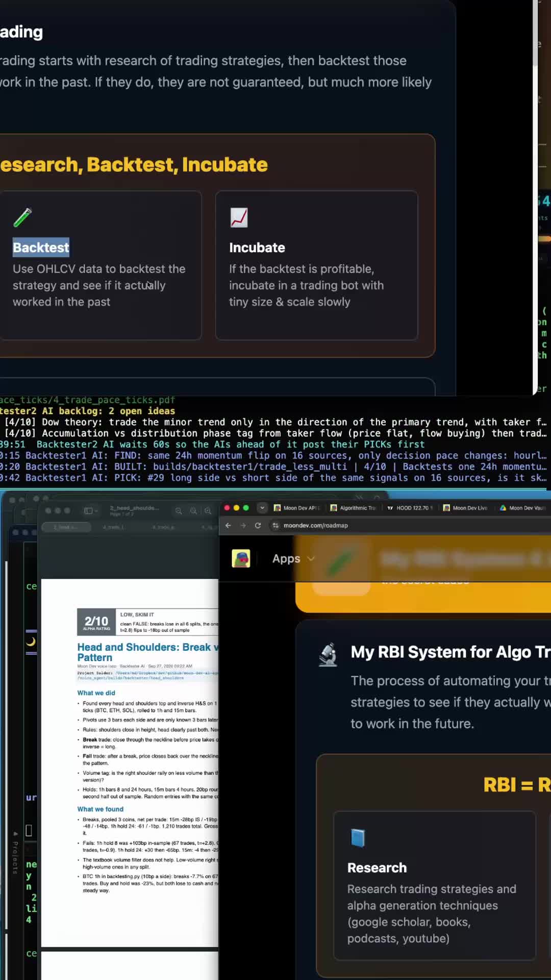Click the chart icon above Incubate
Screen dimensions: 551x980
click(239, 217)
